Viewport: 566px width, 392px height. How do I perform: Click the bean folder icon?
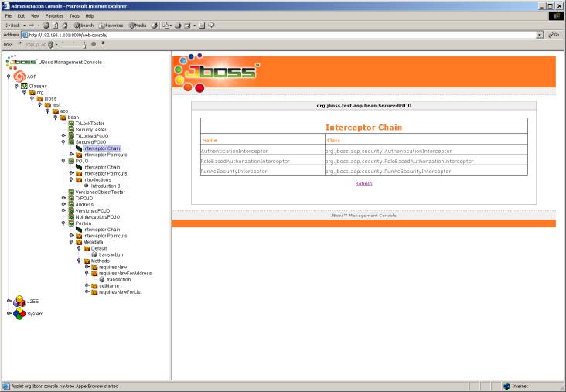click(63, 118)
